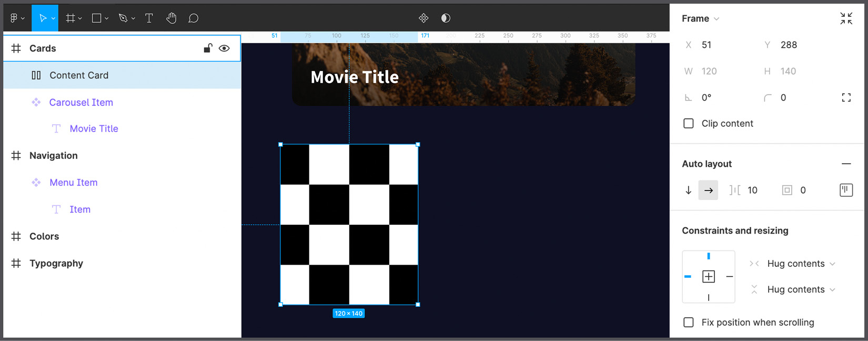Click Movie Title text on canvas

coord(355,77)
